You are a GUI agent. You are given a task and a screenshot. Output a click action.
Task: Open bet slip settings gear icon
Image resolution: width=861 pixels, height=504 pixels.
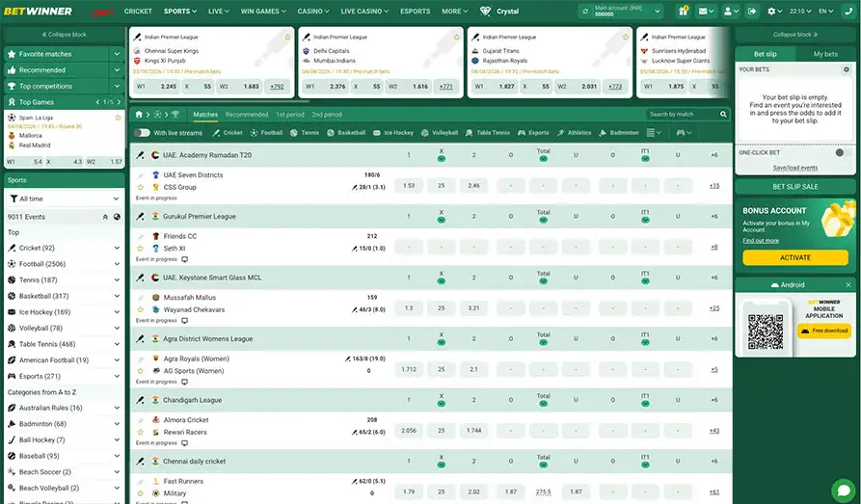[847, 69]
